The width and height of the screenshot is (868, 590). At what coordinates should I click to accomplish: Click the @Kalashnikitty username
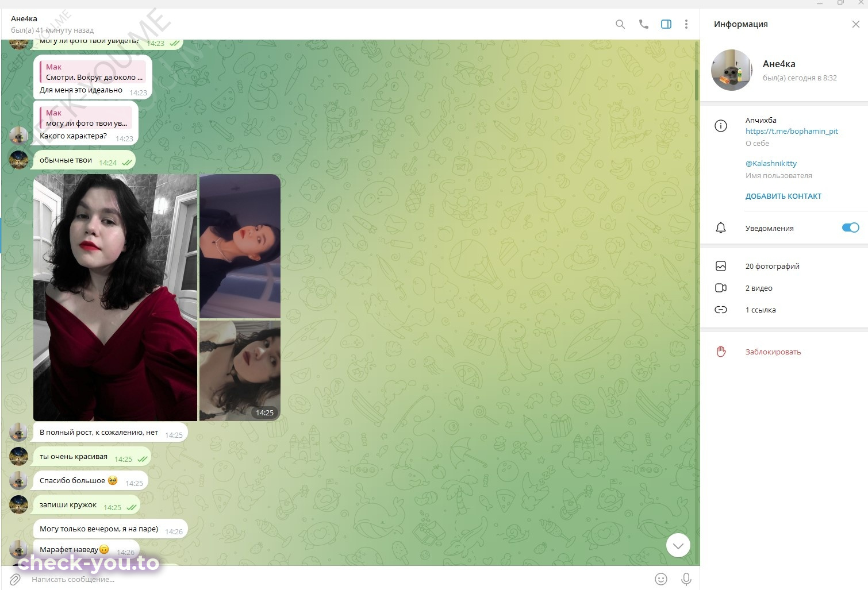pyautogui.click(x=771, y=163)
